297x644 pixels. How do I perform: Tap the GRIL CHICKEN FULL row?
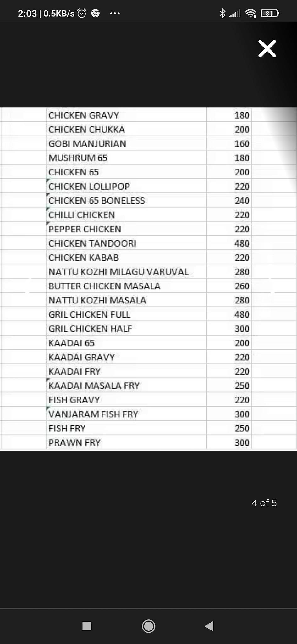[89, 314]
